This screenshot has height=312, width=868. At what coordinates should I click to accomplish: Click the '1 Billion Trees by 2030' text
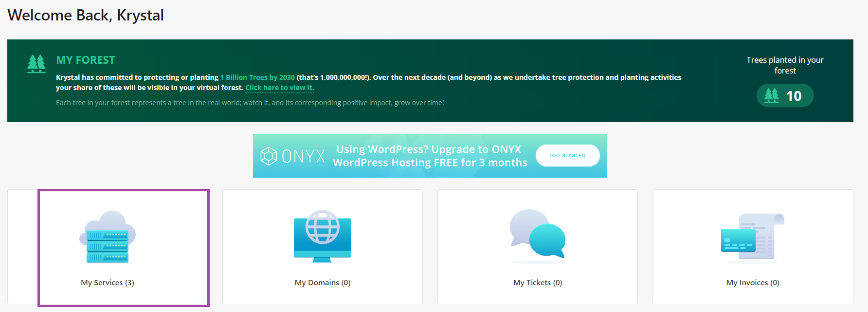257,77
